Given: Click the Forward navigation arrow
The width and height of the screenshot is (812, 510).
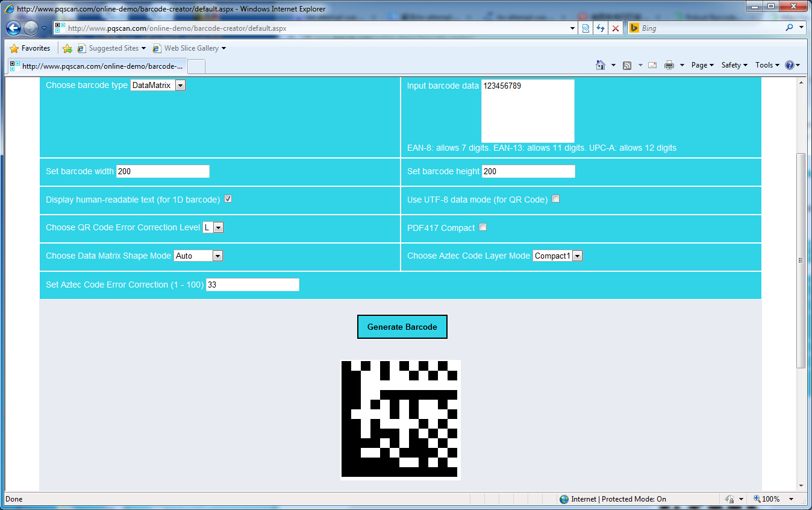Looking at the screenshot, I should (x=31, y=28).
